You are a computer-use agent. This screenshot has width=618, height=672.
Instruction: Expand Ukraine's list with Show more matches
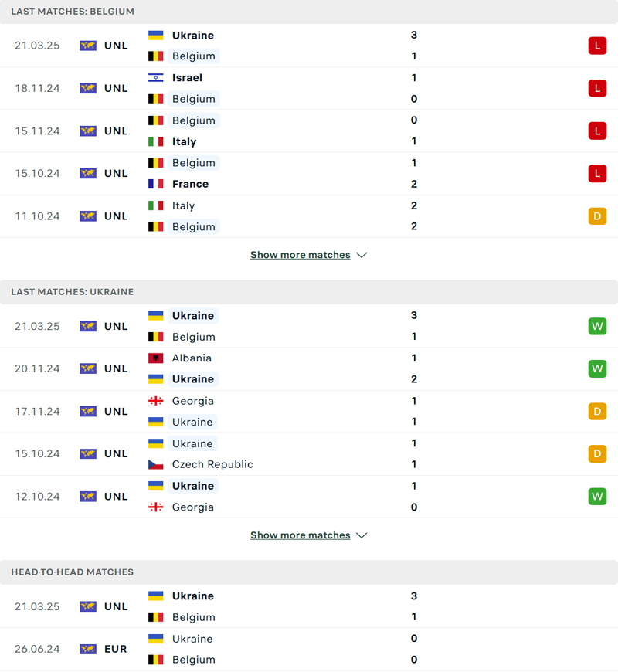(301, 535)
